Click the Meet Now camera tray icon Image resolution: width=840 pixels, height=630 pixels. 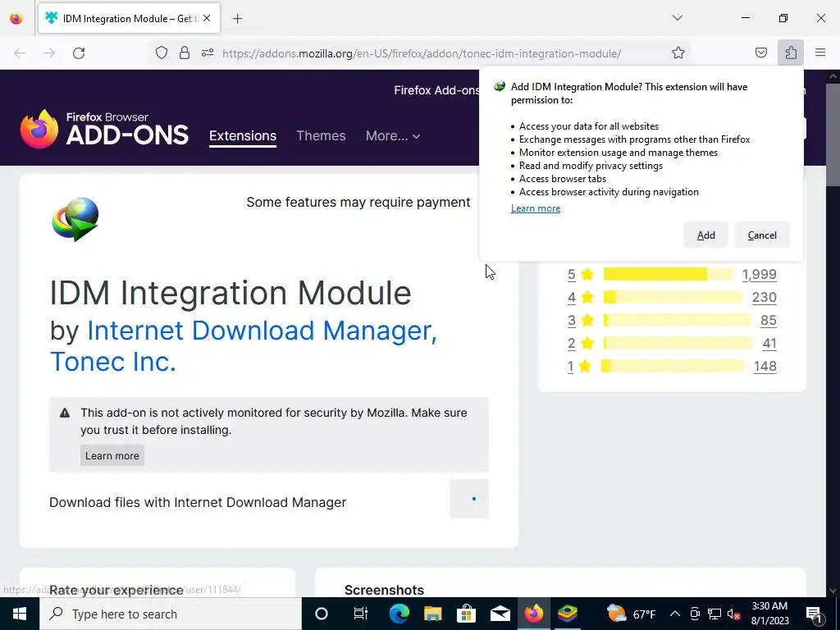coord(695,614)
